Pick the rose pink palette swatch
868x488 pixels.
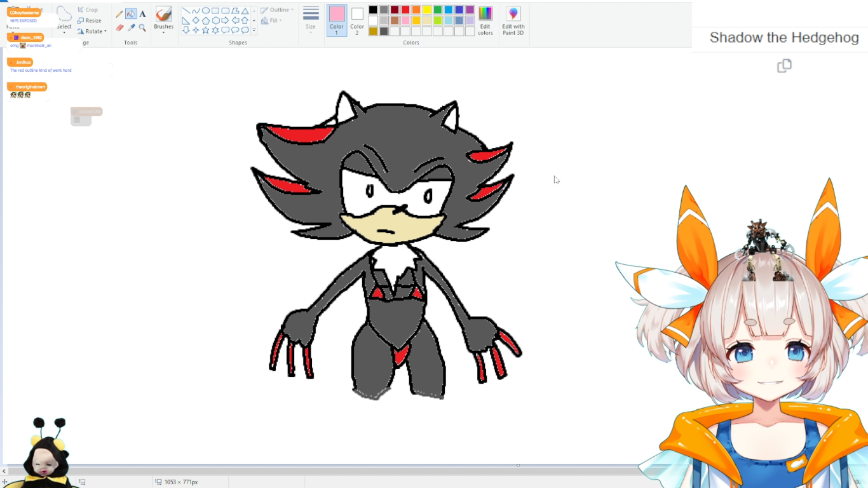405,20
